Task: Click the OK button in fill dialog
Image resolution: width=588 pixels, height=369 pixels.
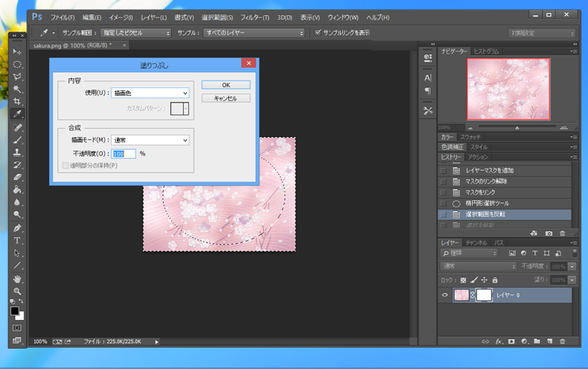Action: 225,85
